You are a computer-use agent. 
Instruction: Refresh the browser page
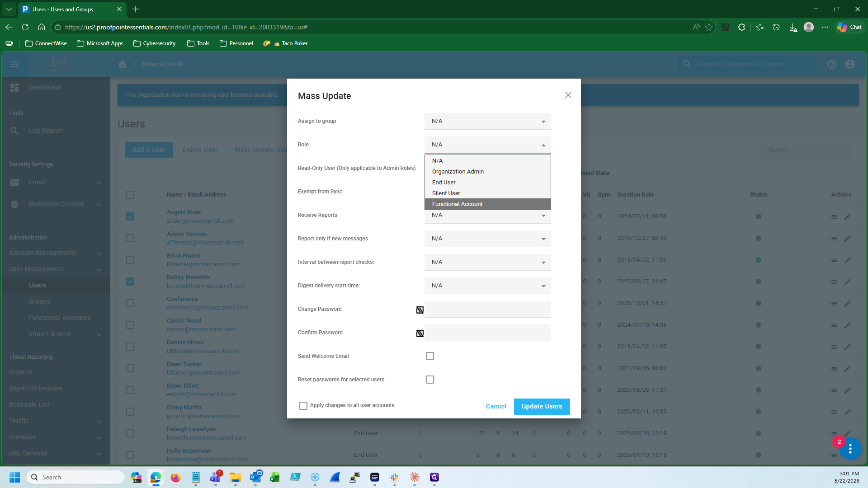pos(25,27)
